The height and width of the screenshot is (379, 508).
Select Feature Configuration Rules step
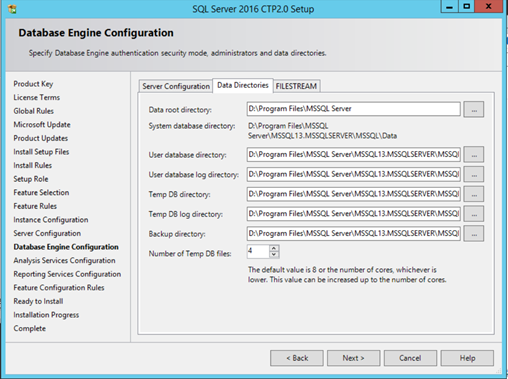pyautogui.click(x=59, y=288)
